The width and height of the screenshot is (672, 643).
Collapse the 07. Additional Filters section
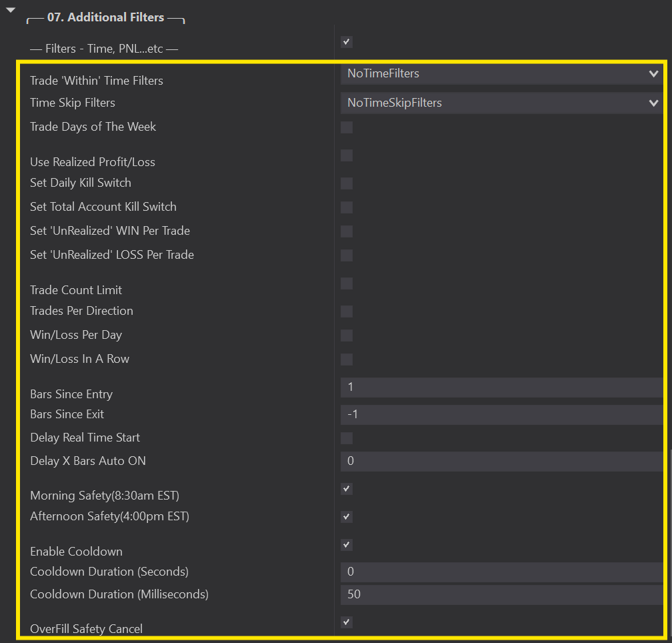point(10,9)
